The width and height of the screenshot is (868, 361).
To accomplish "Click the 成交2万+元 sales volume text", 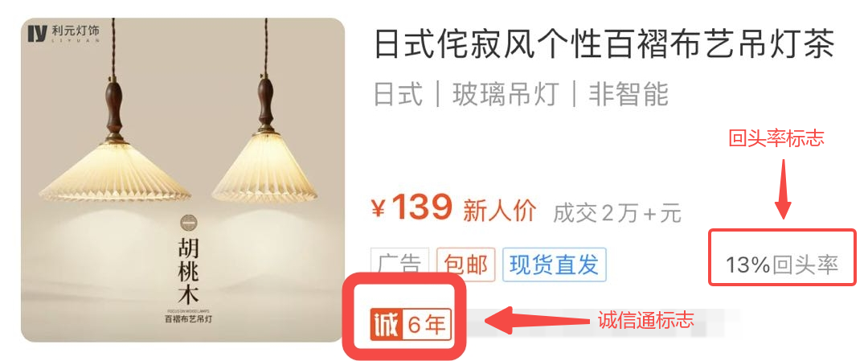I will 616,213.
